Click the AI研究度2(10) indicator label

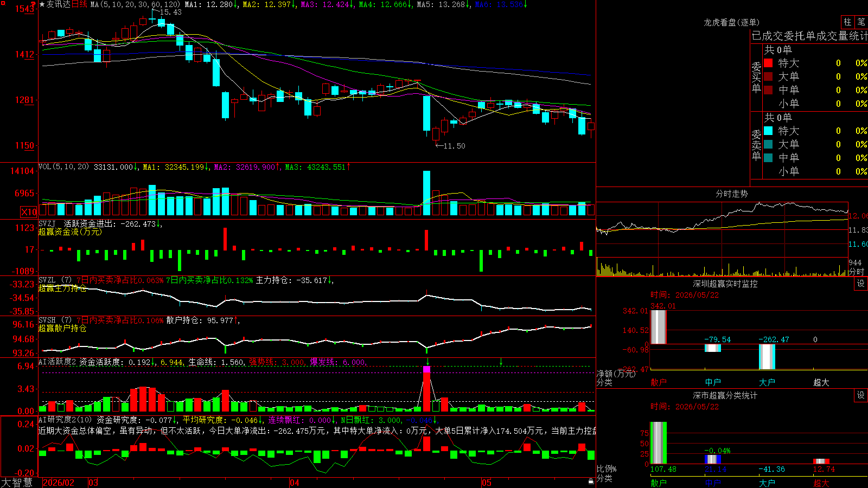click(x=65, y=420)
